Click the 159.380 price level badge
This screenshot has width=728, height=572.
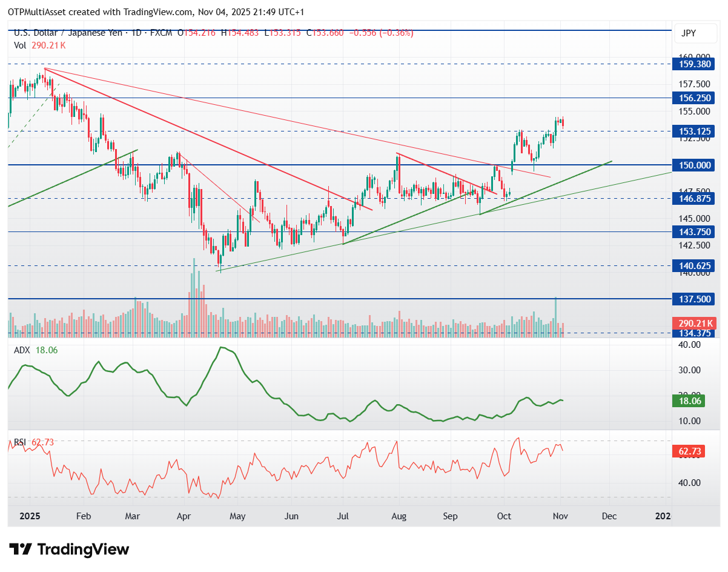pyautogui.click(x=694, y=64)
